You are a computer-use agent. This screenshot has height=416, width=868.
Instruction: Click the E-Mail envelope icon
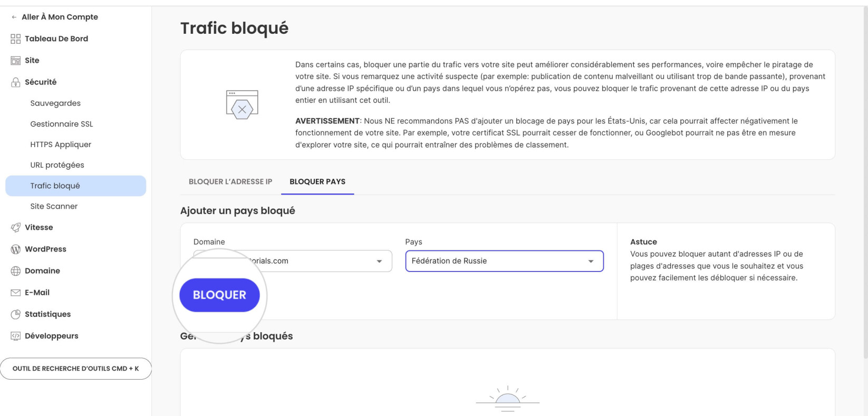(16, 293)
